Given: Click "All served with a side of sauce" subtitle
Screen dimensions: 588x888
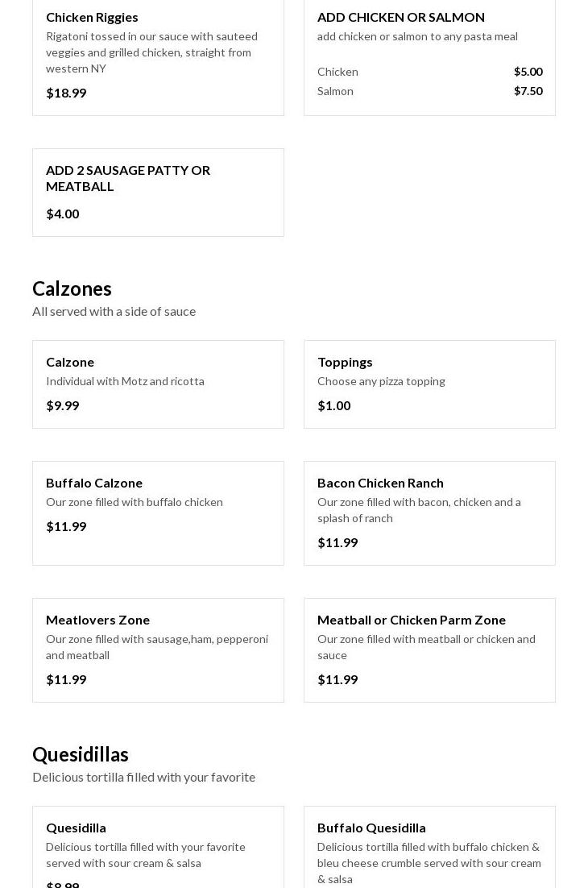Looking at the screenshot, I should pyautogui.click(x=114, y=312).
